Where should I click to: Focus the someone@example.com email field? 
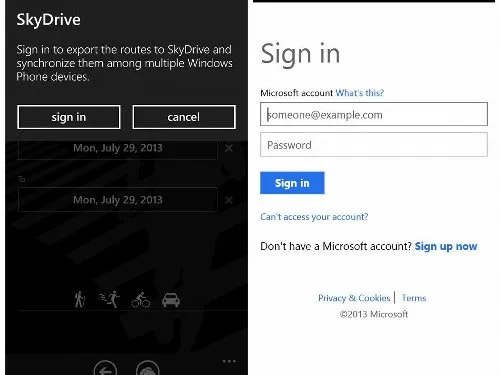pyautogui.click(x=374, y=114)
